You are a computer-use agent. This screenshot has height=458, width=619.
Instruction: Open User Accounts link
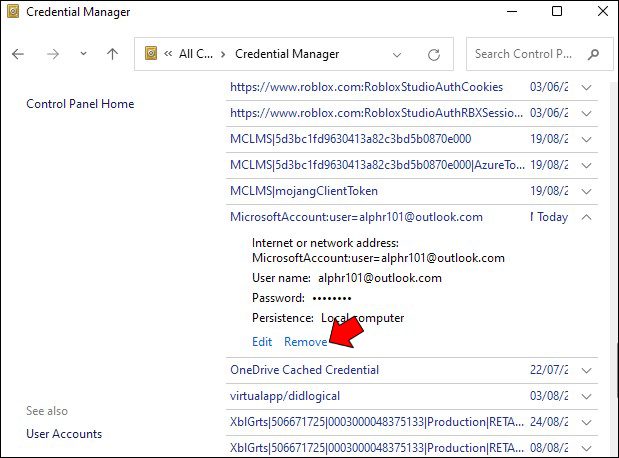[x=64, y=434]
